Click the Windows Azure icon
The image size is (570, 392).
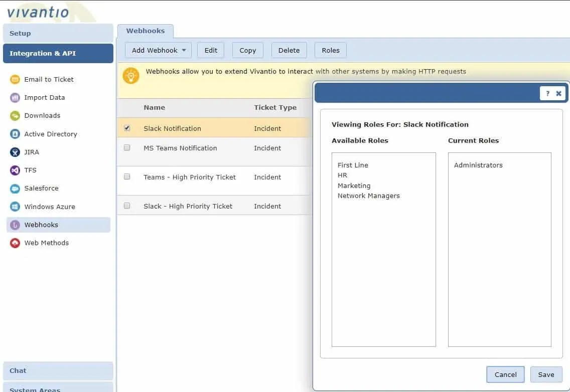point(15,207)
